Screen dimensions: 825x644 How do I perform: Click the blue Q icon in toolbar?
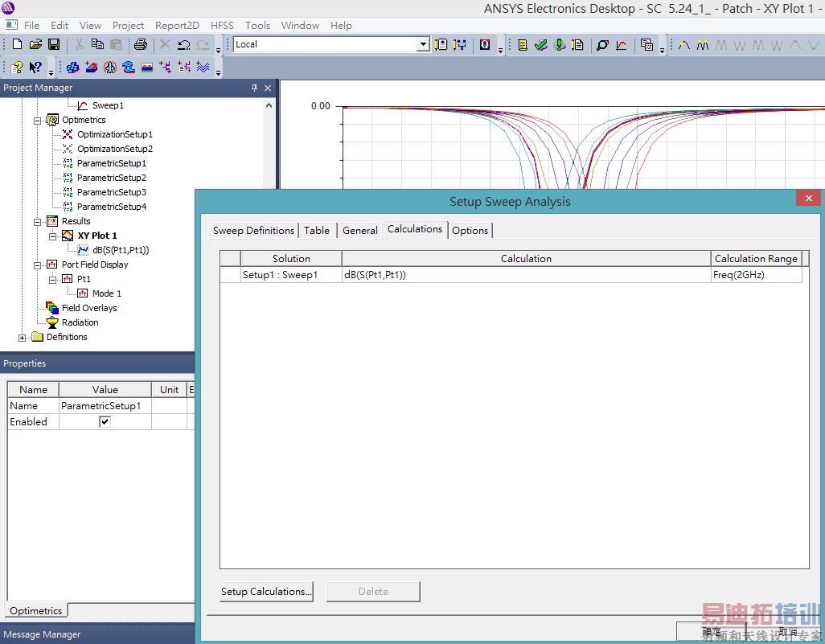coord(485,45)
